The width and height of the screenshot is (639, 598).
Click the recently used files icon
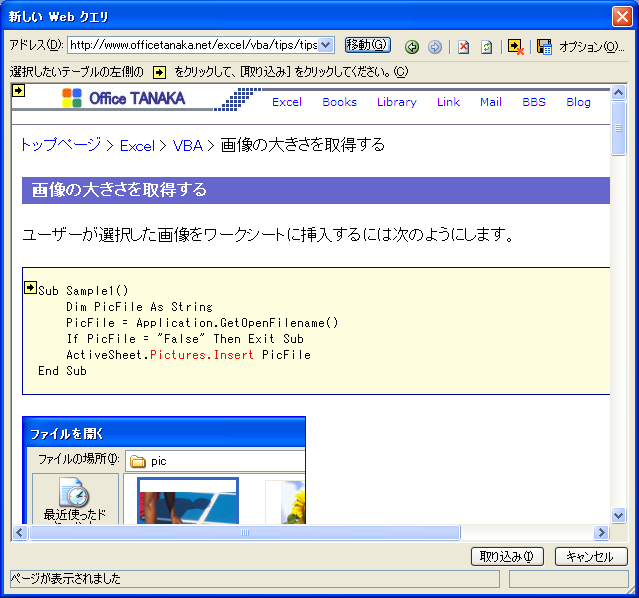tap(74, 492)
